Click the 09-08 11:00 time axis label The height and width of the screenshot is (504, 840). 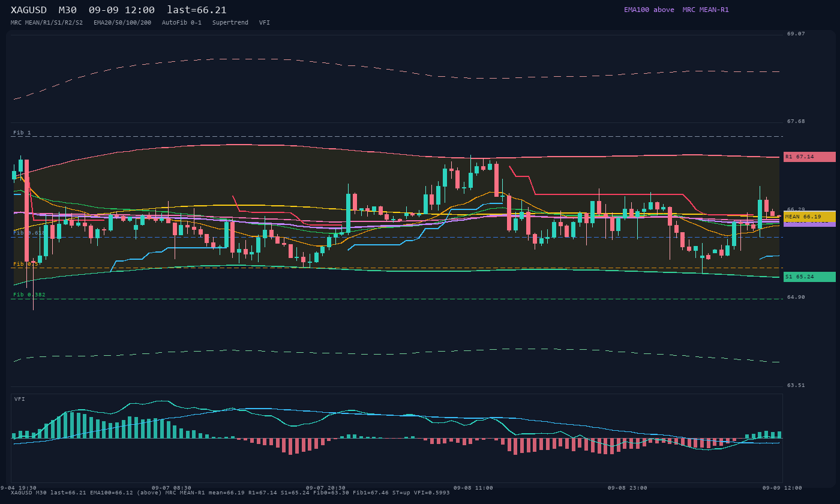[473, 488]
